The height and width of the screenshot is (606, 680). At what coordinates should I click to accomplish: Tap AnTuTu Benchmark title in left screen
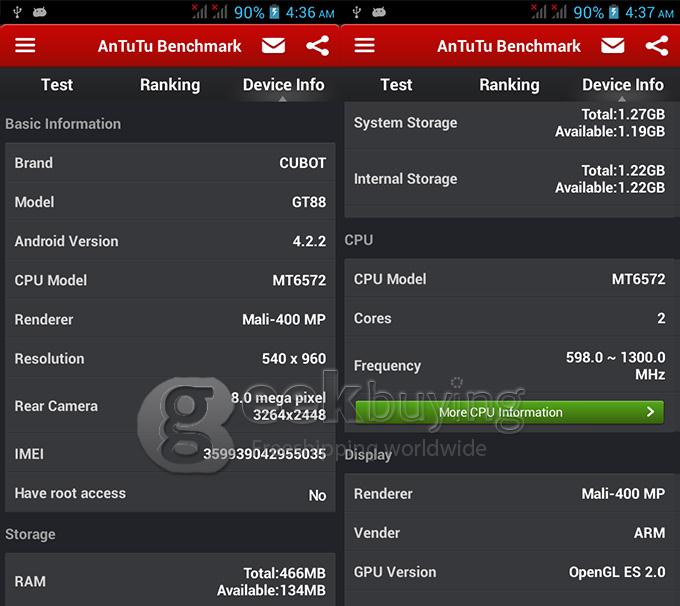tap(169, 46)
